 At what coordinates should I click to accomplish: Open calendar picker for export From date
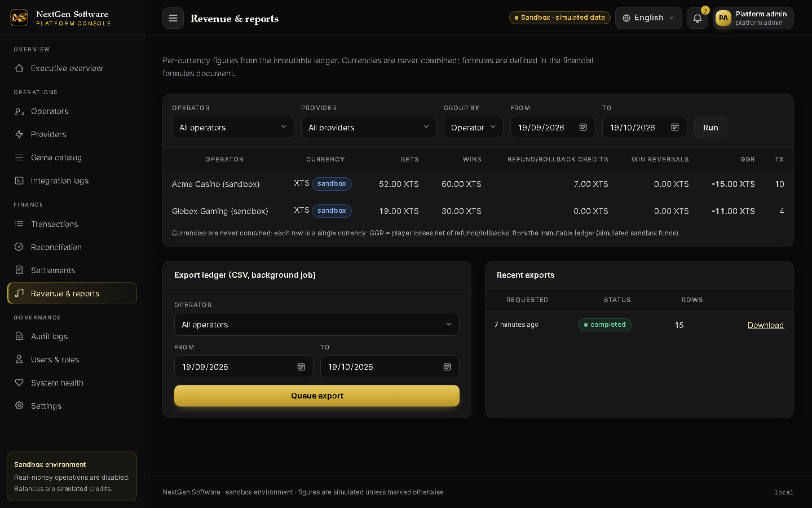point(301,367)
